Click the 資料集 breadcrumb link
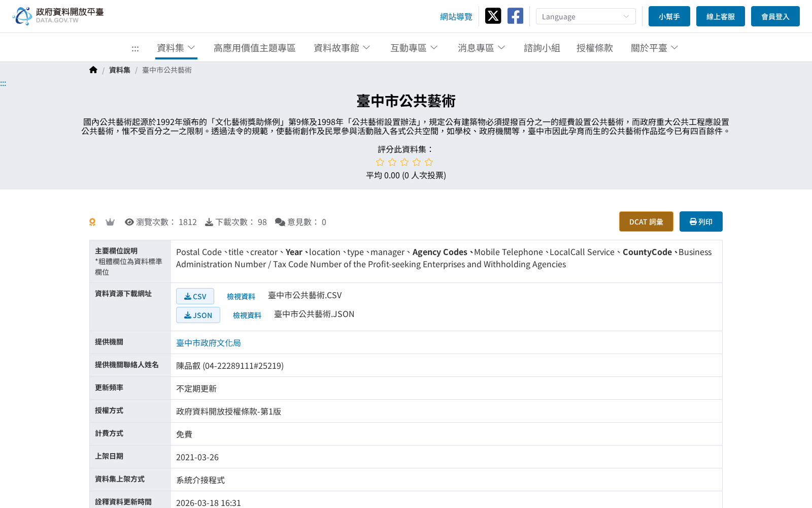The width and height of the screenshot is (812, 508). [x=120, y=70]
